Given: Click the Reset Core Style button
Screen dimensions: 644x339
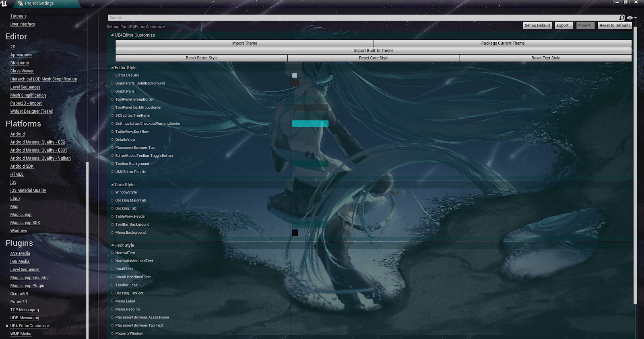Looking at the screenshot, I should (x=374, y=58).
